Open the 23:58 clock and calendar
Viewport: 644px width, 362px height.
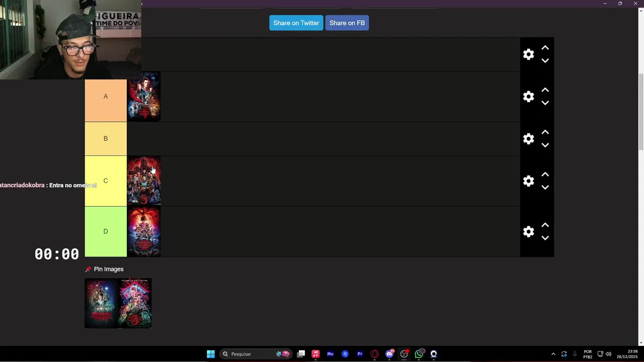[x=627, y=354]
